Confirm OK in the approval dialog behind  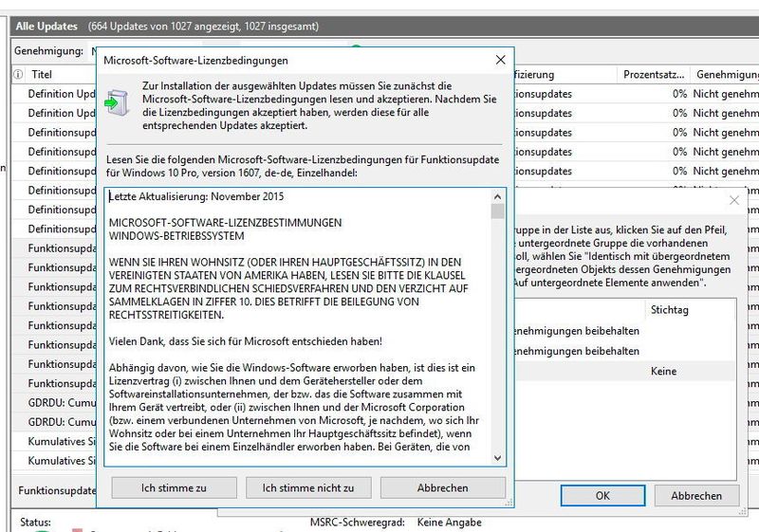coord(602,496)
